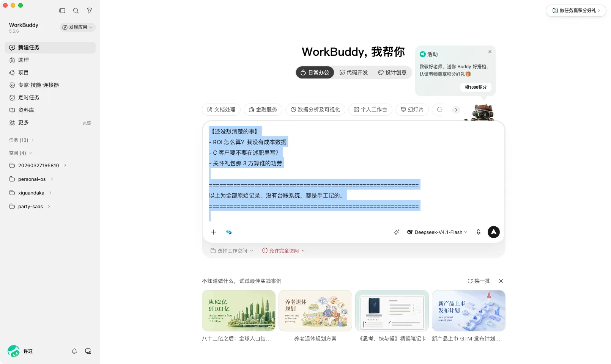Image resolution: width=611 pixels, height=364 pixels.
Task: Select 新建任务 in the sidebar
Action: coord(50,47)
